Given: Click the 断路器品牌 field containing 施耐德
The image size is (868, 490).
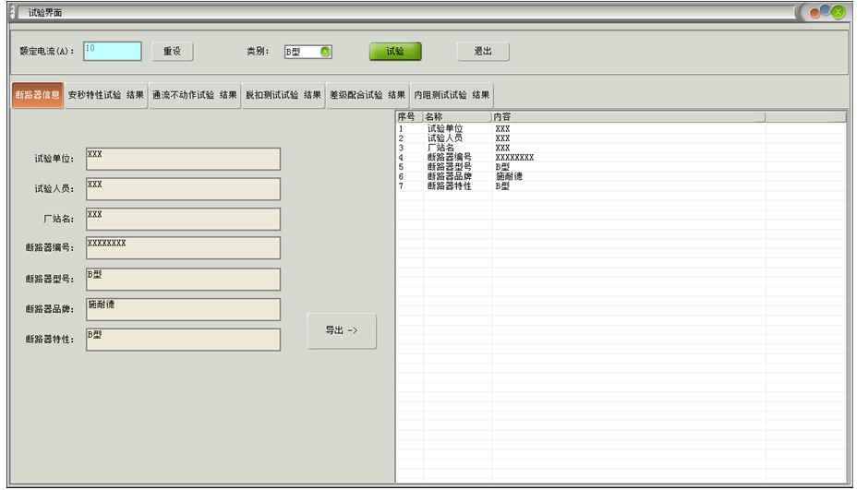Looking at the screenshot, I should [x=183, y=309].
